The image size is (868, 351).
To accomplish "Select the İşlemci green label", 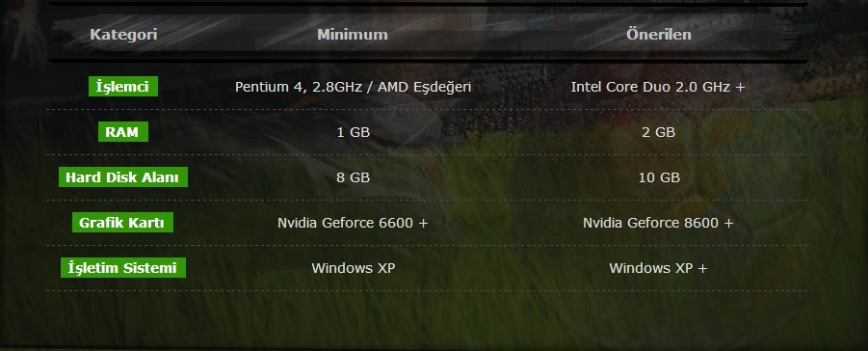I will [x=123, y=87].
